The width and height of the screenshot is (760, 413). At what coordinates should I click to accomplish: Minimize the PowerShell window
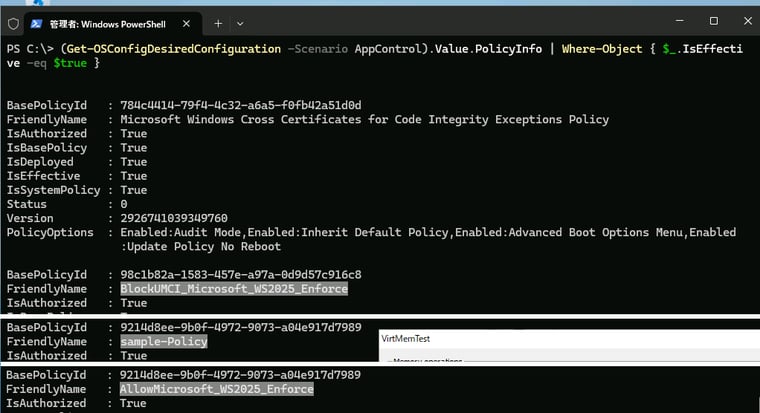click(680, 21)
